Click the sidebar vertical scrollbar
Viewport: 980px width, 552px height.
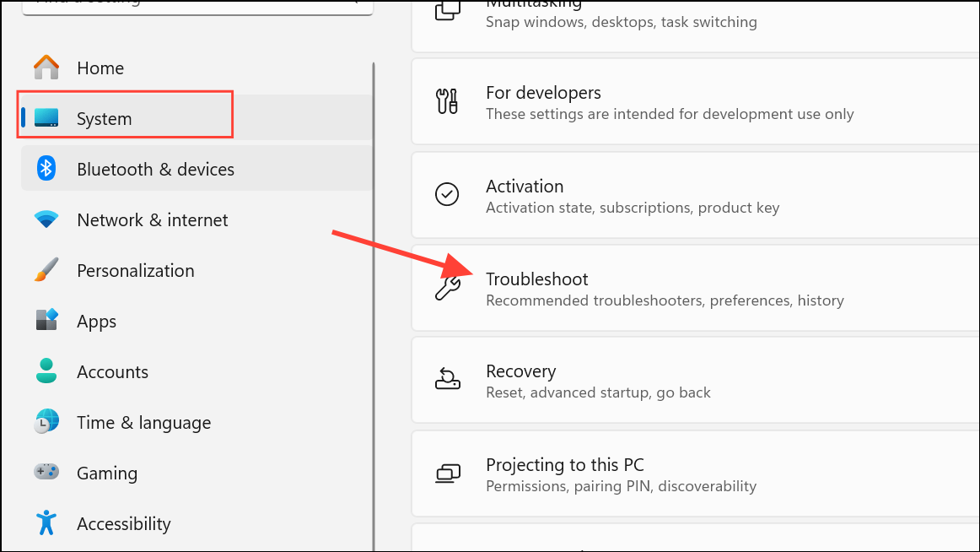coord(374,304)
